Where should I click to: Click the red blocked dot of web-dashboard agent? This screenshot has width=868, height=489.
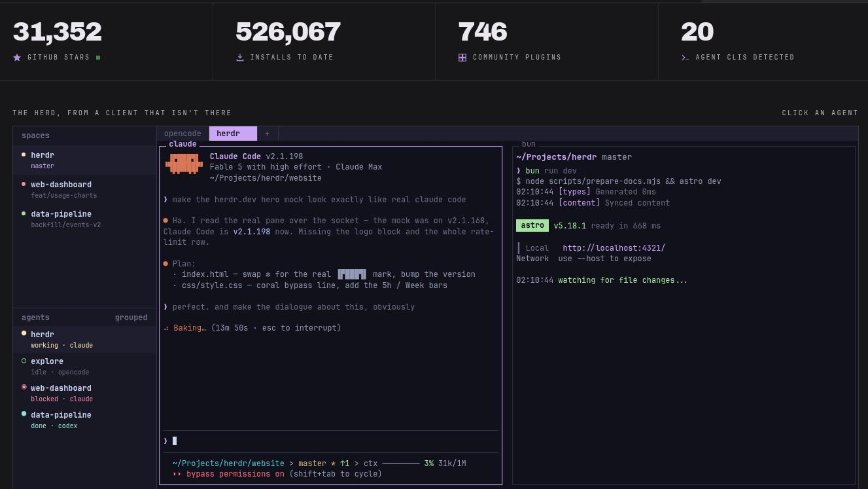(24, 388)
